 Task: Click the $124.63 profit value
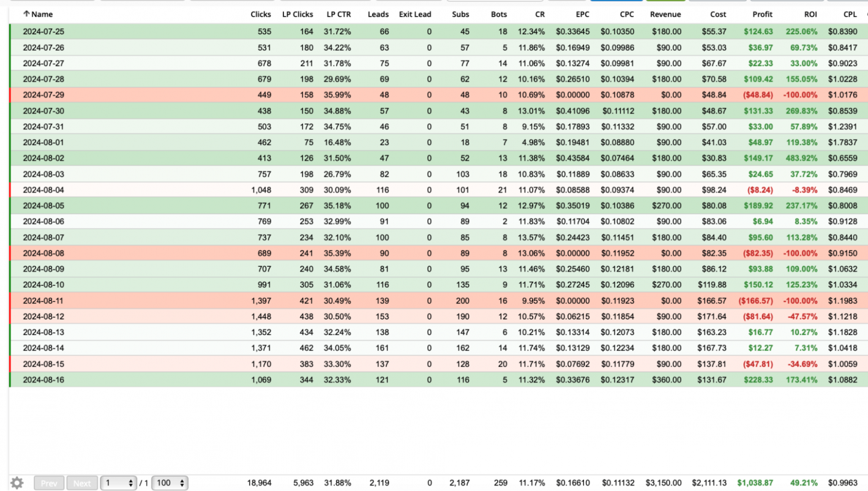point(758,32)
